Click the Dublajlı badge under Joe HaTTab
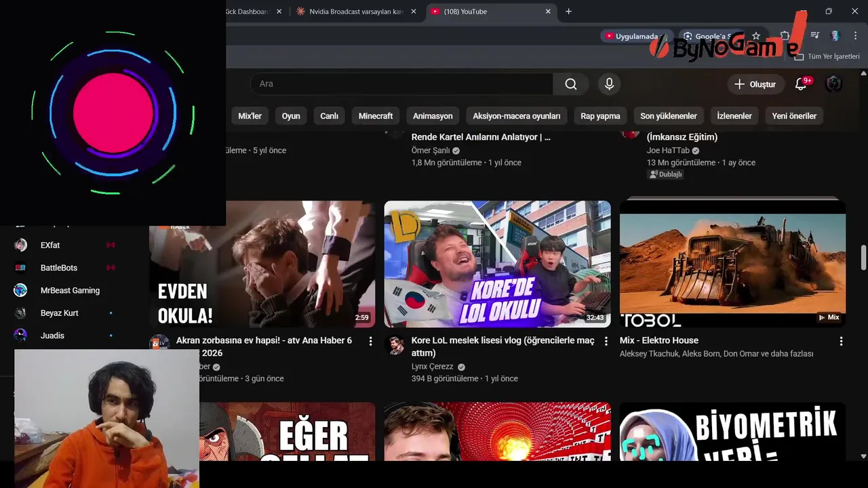868x488 pixels. pyautogui.click(x=666, y=174)
